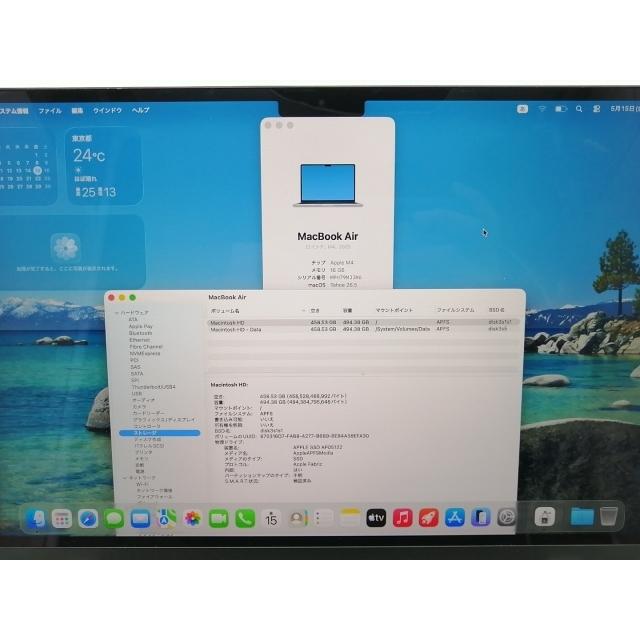Open Photos app in Dock
Viewport: 640px width, 640px height.
click(x=193, y=519)
